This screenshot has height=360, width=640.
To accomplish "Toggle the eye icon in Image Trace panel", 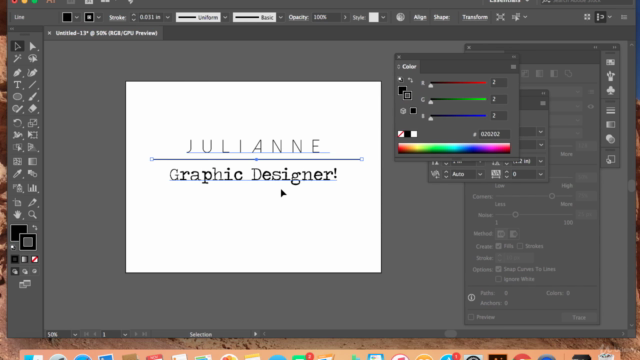I will (591, 107).
